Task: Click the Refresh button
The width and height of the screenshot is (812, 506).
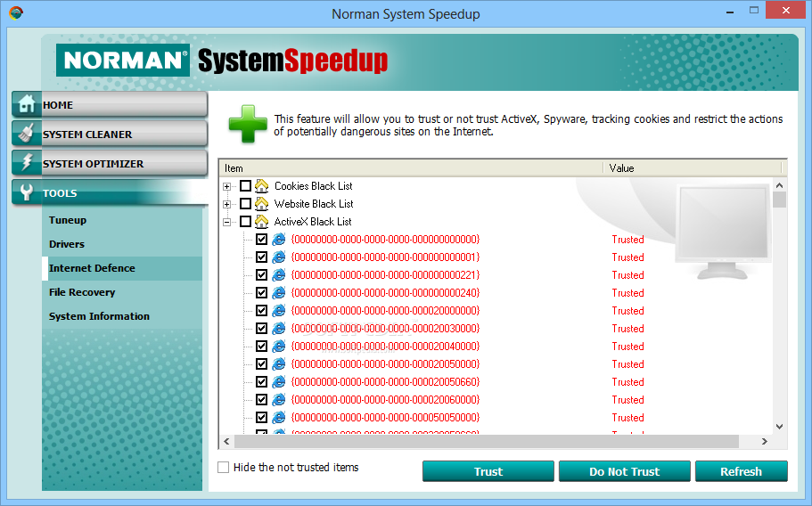Action: [x=741, y=471]
